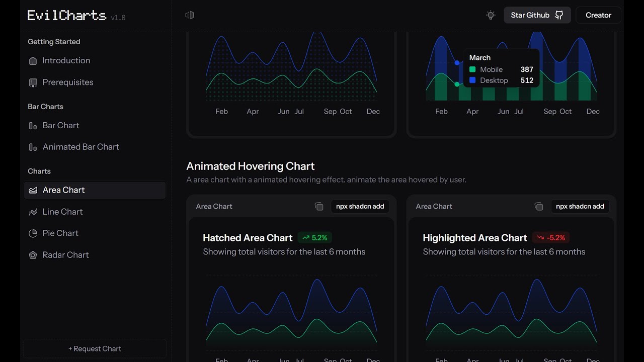Click the v1.0 version label

(118, 18)
